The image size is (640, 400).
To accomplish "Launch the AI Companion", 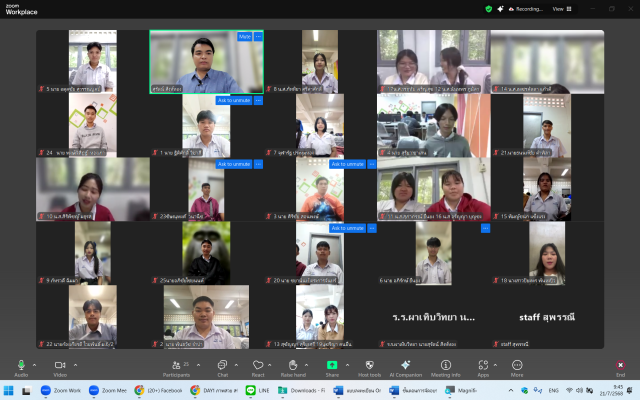I will [406, 365].
